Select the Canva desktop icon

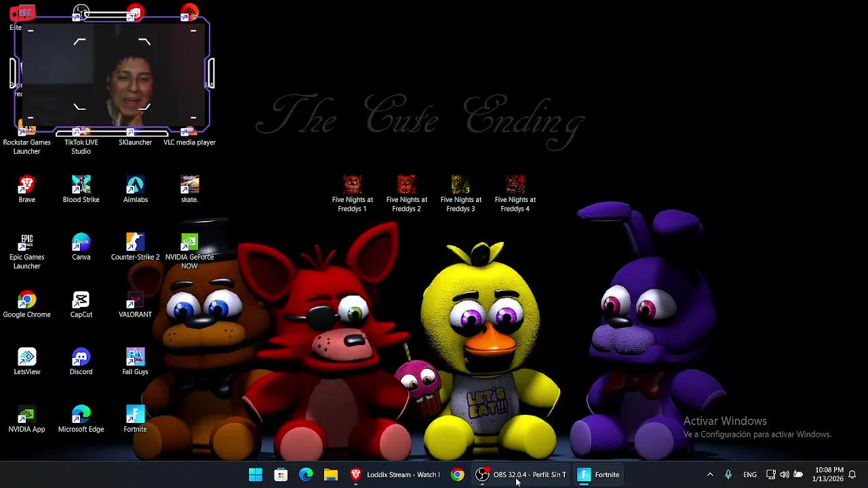[81, 247]
